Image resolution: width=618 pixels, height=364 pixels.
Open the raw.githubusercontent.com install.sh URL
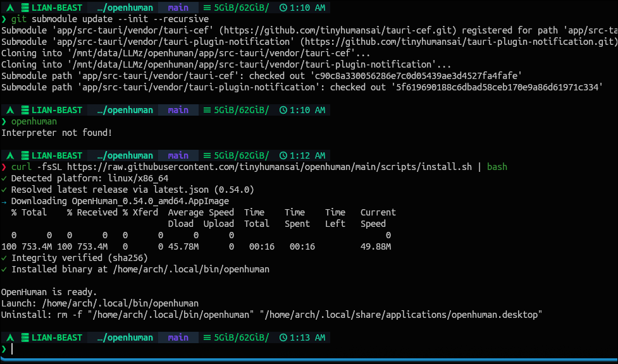269,167
